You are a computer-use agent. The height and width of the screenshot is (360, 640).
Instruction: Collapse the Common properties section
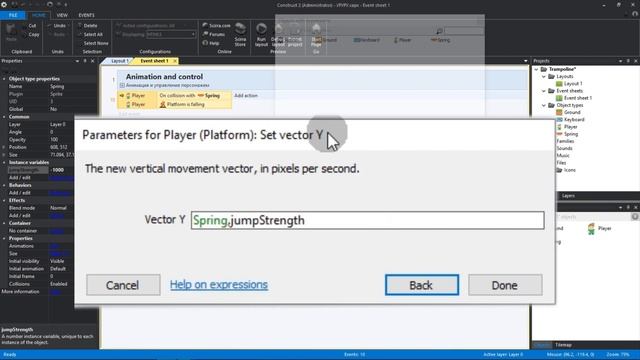point(4,117)
